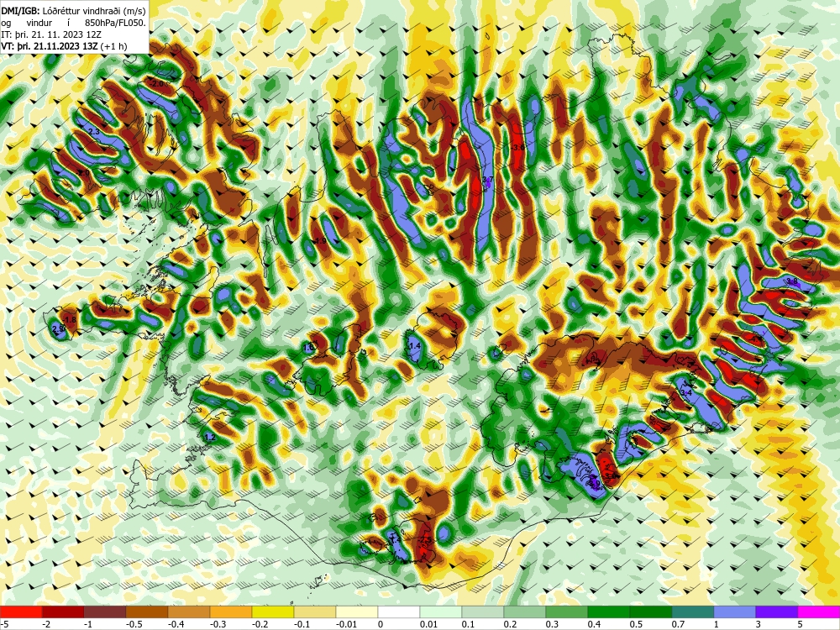
Task: Click the green legend swatch between 0.3 and 0.4
Action: pos(567,612)
